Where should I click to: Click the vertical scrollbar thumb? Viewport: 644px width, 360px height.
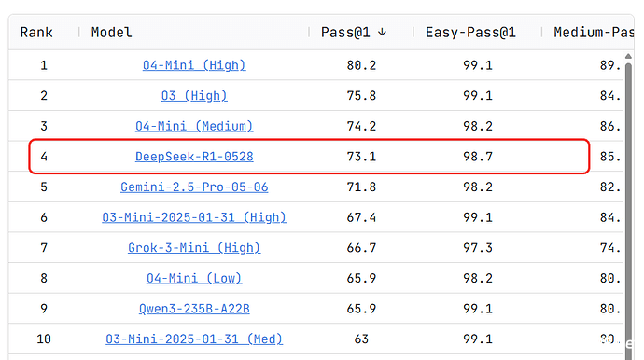pos(628,205)
